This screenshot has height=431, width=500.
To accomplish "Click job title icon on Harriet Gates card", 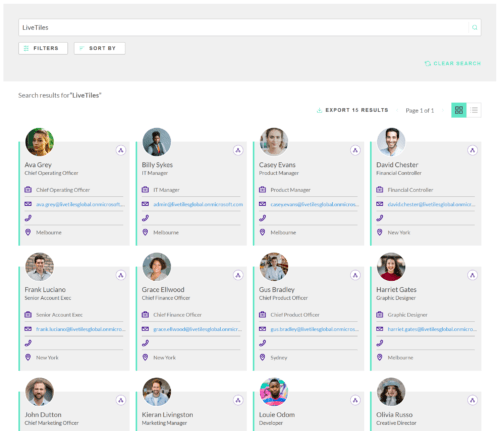I will 380,314.
